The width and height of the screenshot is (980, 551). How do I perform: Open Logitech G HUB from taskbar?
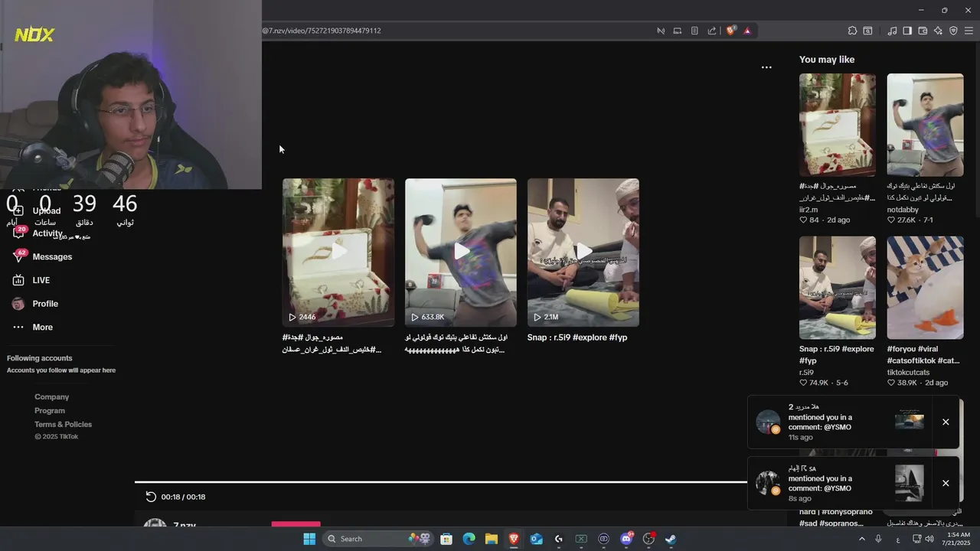click(x=559, y=539)
